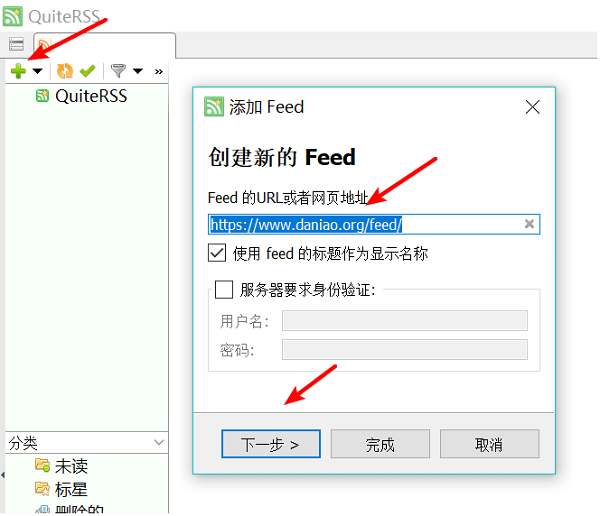This screenshot has height=516, width=600.
Task: Mark all as read with green checkmark
Action: tap(88, 71)
